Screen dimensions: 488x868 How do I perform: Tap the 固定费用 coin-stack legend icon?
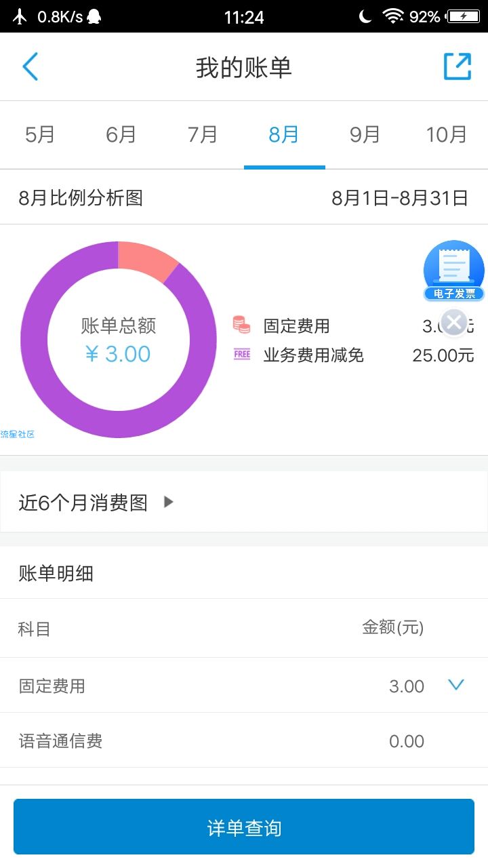click(241, 325)
